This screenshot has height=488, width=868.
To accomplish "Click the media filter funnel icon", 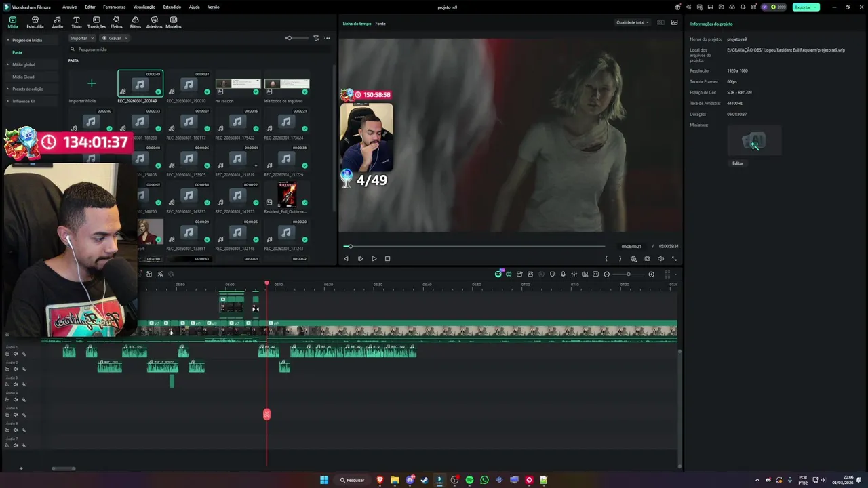I will (x=316, y=38).
